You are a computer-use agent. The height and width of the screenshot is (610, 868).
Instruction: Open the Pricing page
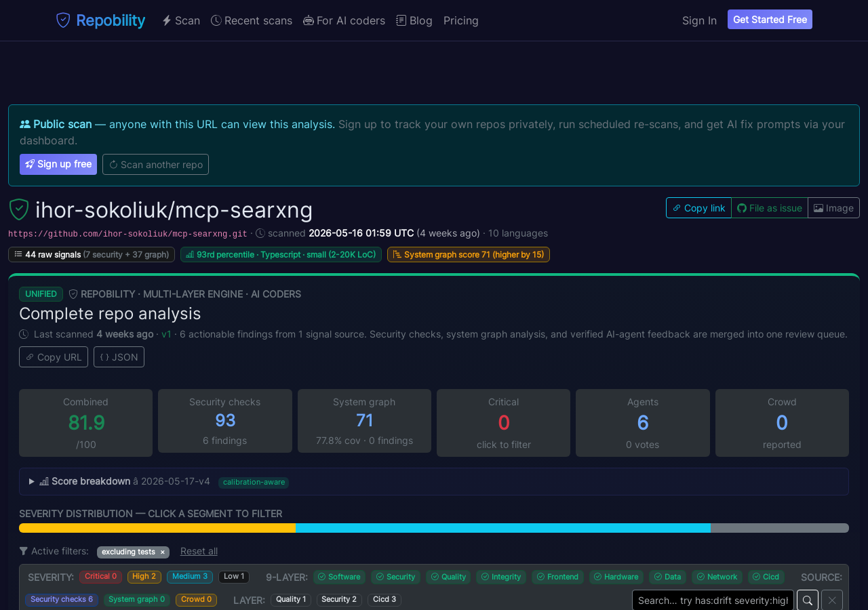(461, 20)
